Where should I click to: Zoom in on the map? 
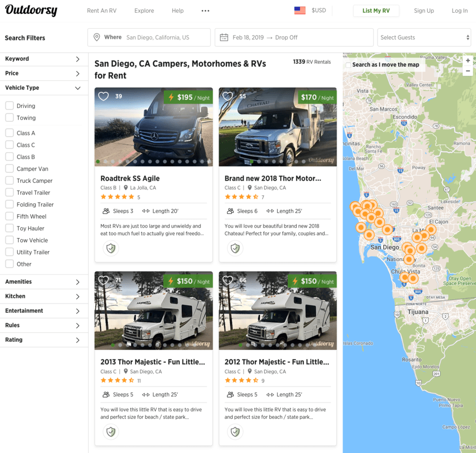coord(468,61)
